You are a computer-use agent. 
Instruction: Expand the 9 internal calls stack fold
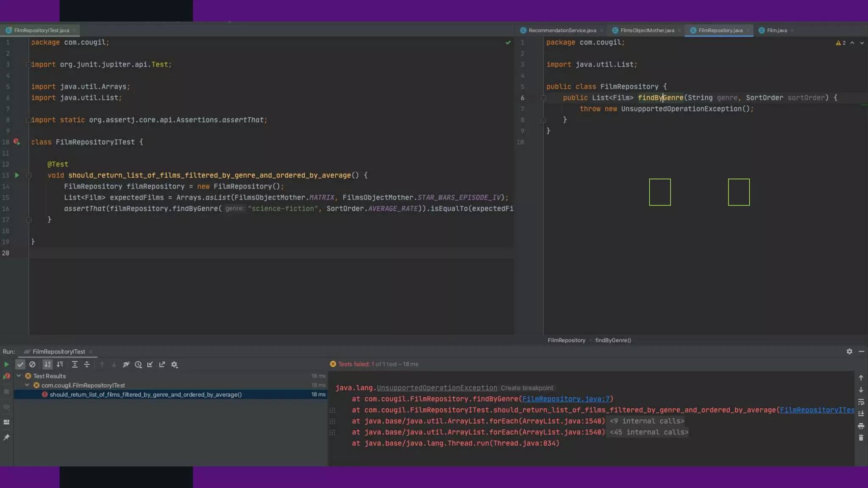[x=647, y=421]
